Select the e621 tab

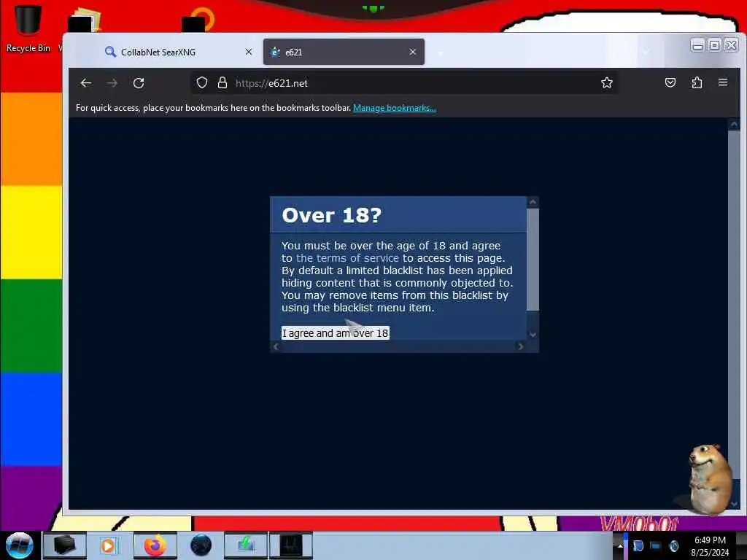click(x=344, y=52)
